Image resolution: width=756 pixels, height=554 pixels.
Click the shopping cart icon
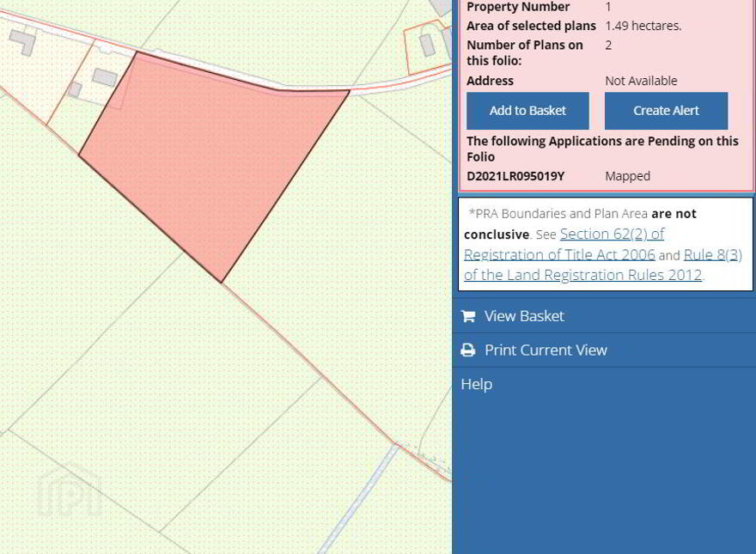pos(467,316)
